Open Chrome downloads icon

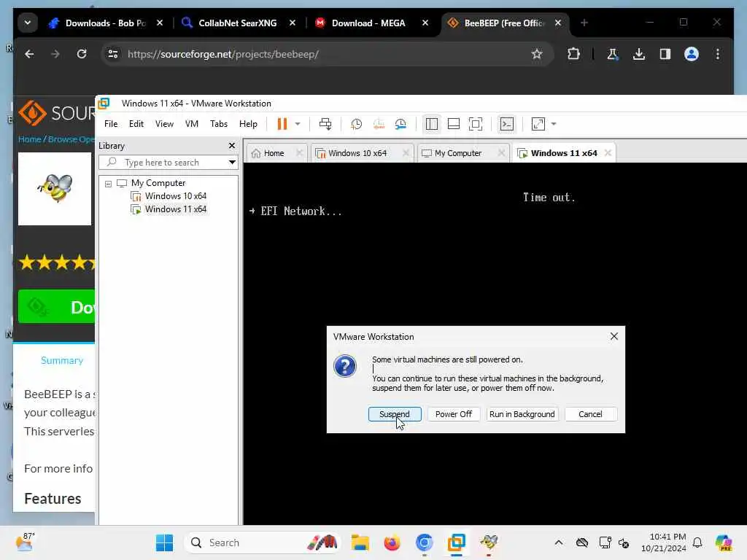pos(639,54)
